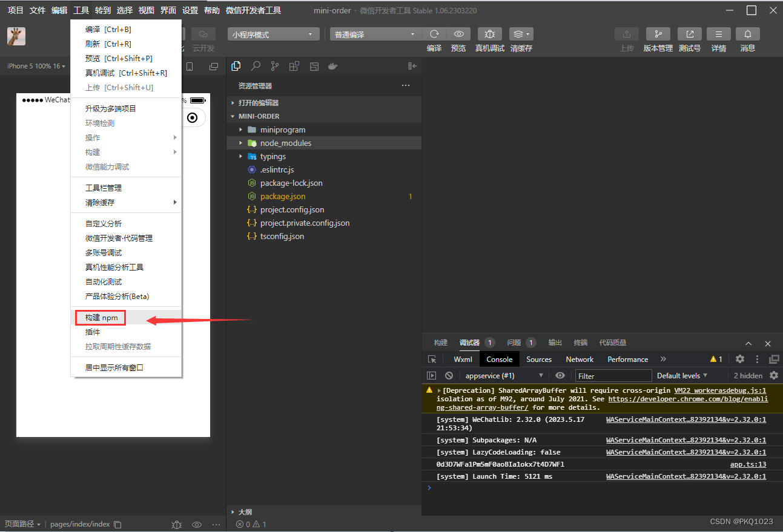This screenshot has height=532, width=783.
Task: Click the warning count badge in DevTools
Action: click(x=716, y=359)
